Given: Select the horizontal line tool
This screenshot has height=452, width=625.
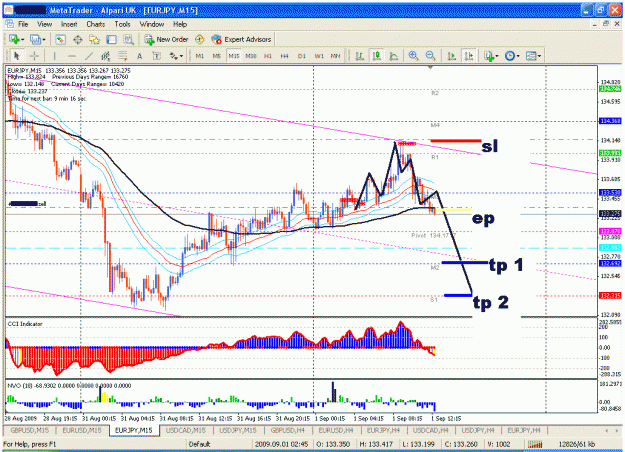Looking at the screenshot, I should click(72, 56).
